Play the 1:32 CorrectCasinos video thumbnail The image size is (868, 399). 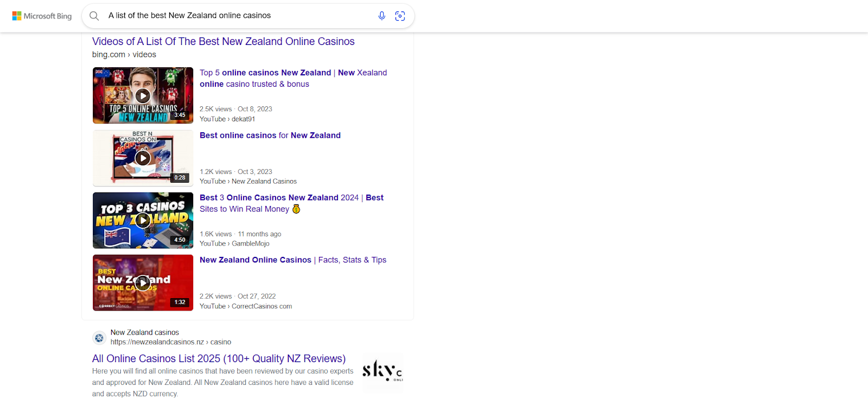coord(143,282)
